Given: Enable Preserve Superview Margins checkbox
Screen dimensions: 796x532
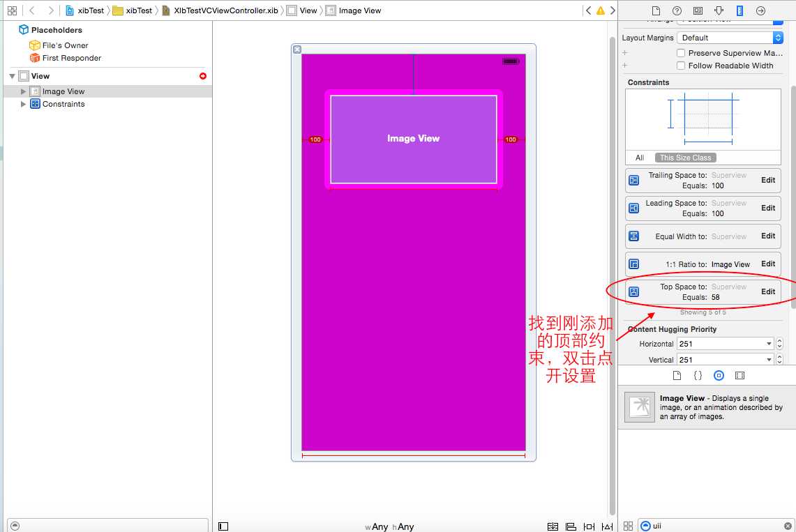Looking at the screenshot, I should (x=681, y=53).
